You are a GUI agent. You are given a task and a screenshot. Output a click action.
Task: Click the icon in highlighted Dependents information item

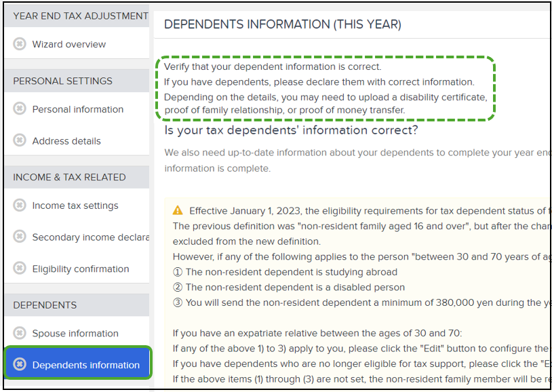tap(20, 364)
